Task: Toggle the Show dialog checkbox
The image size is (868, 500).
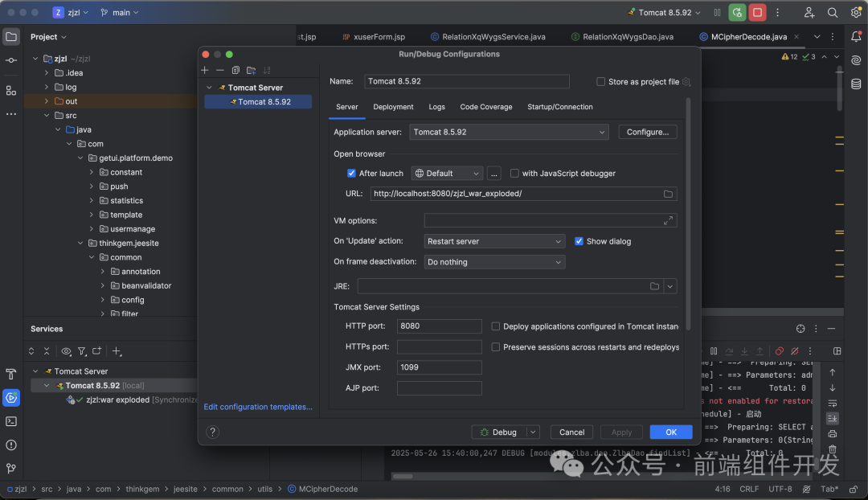Action: click(x=579, y=241)
